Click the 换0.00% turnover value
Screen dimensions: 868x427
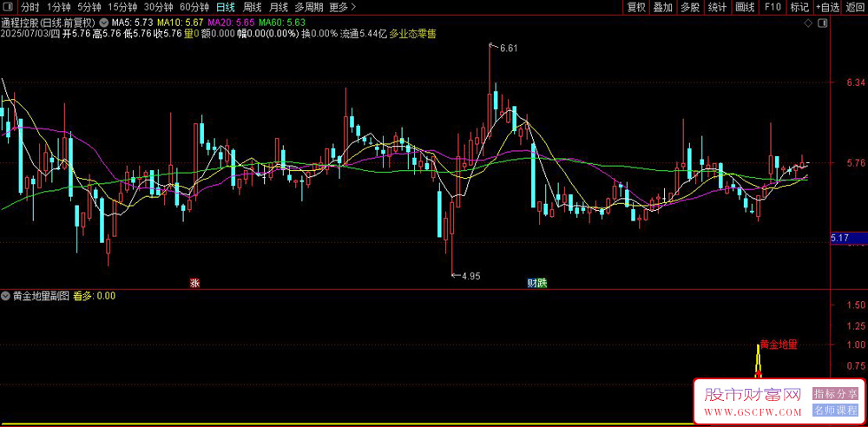tap(319, 34)
